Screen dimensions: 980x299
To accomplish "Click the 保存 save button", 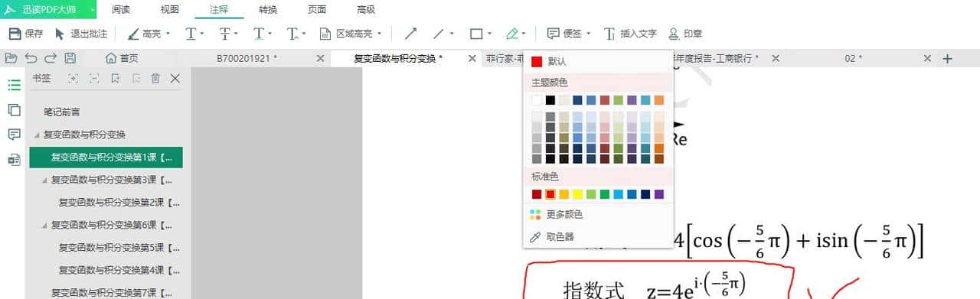I will 25,34.
